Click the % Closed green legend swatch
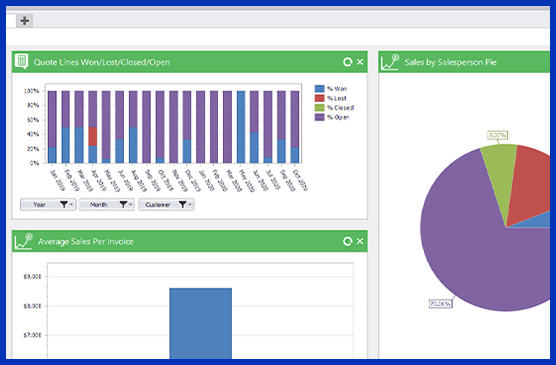 (x=319, y=107)
